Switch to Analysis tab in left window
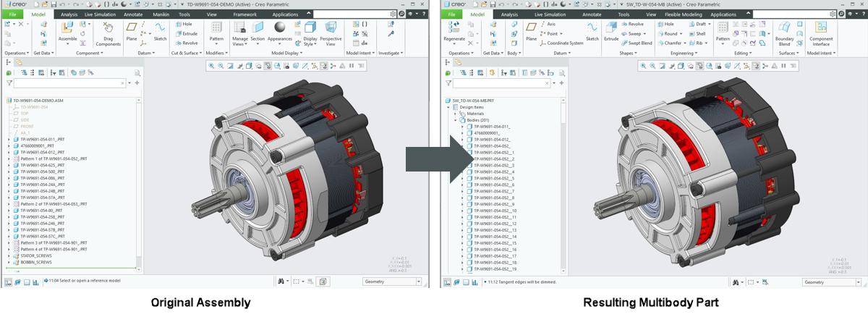The width and height of the screenshot is (868, 317). coord(69,14)
